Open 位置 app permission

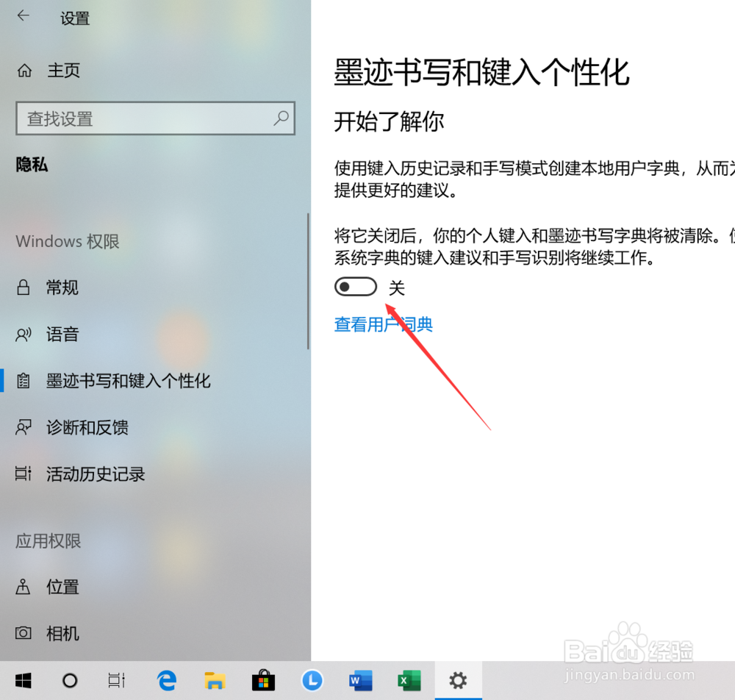(x=62, y=587)
